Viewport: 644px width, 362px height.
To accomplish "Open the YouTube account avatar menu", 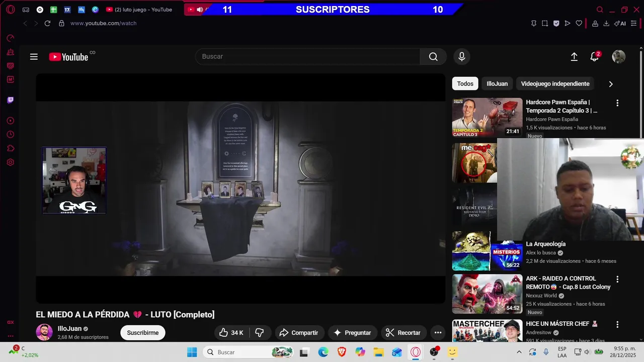I will (618, 57).
